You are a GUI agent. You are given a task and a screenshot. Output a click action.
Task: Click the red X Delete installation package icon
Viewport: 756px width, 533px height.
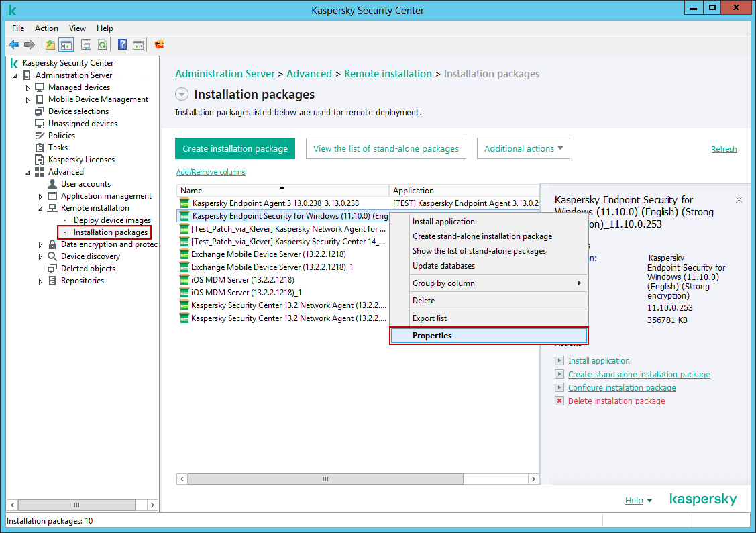click(x=559, y=401)
